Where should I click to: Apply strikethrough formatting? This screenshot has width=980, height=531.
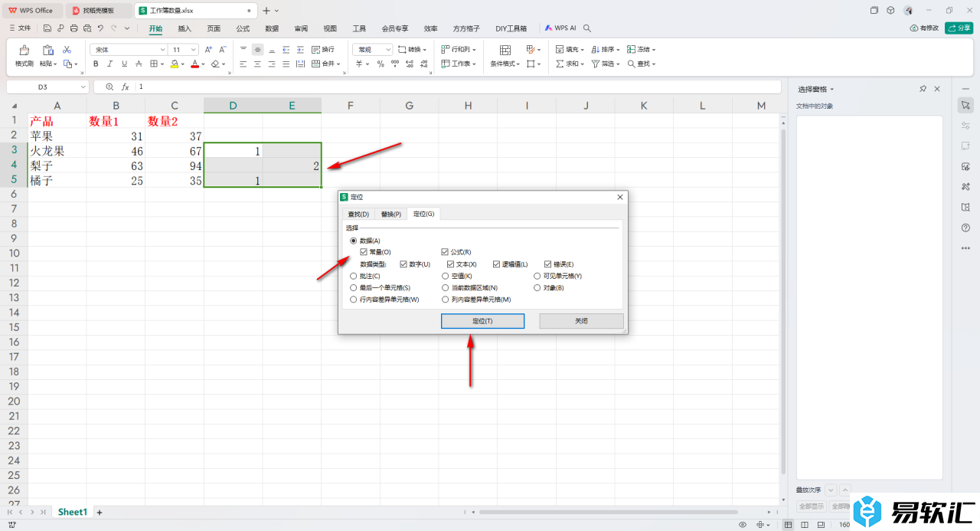(x=139, y=64)
